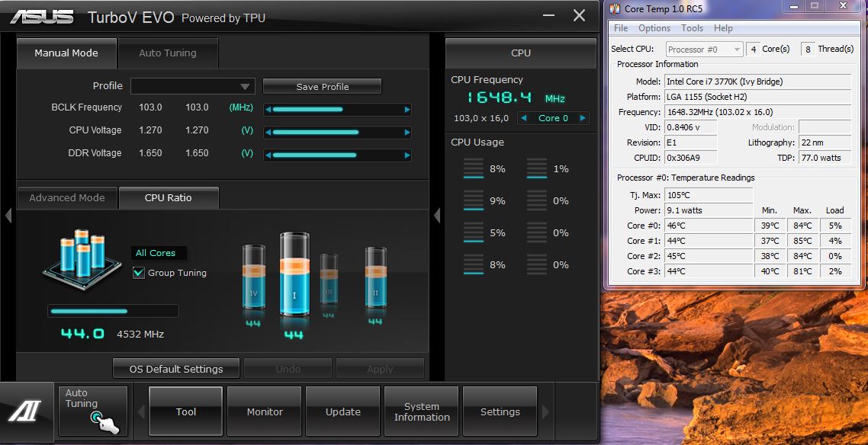Show next bottom menu items arrow
The image size is (868, 445).
tap(545, 411)
